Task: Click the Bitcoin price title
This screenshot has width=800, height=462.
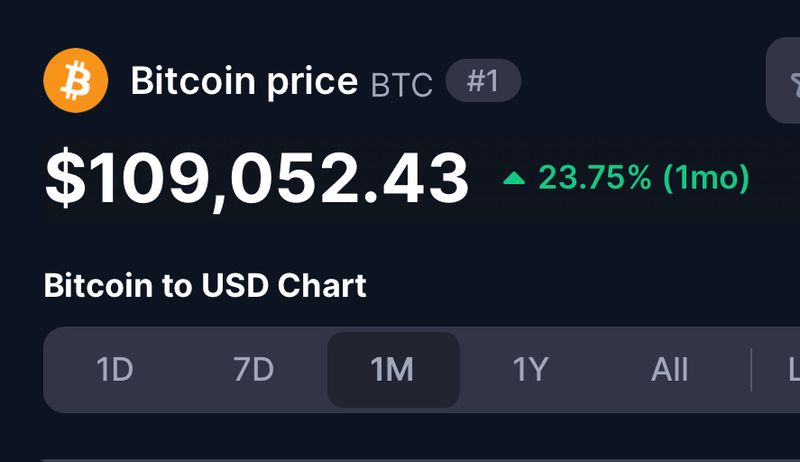Action: pyautogui.click(x=244, y=81)
